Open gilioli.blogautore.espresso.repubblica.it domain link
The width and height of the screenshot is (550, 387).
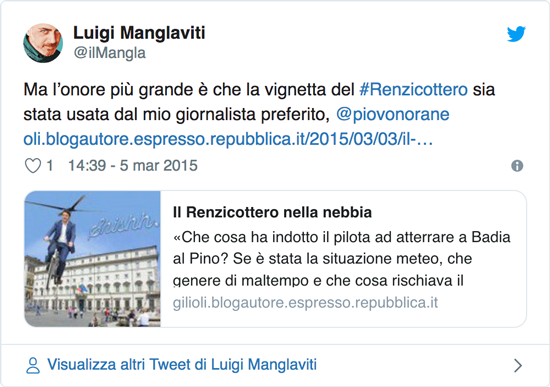(x=305, y=302)
